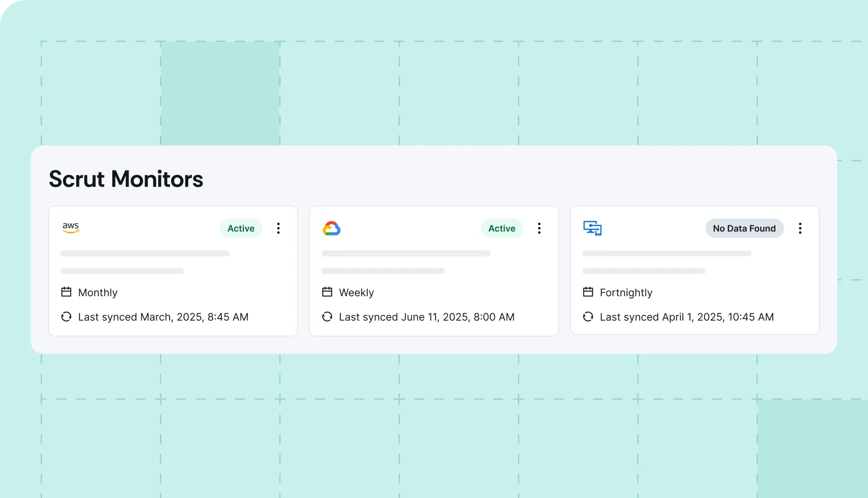Screen dimensions: 868x498
Task: Click Active badge on Google Cloud card
Action: [x=501, y=228]
